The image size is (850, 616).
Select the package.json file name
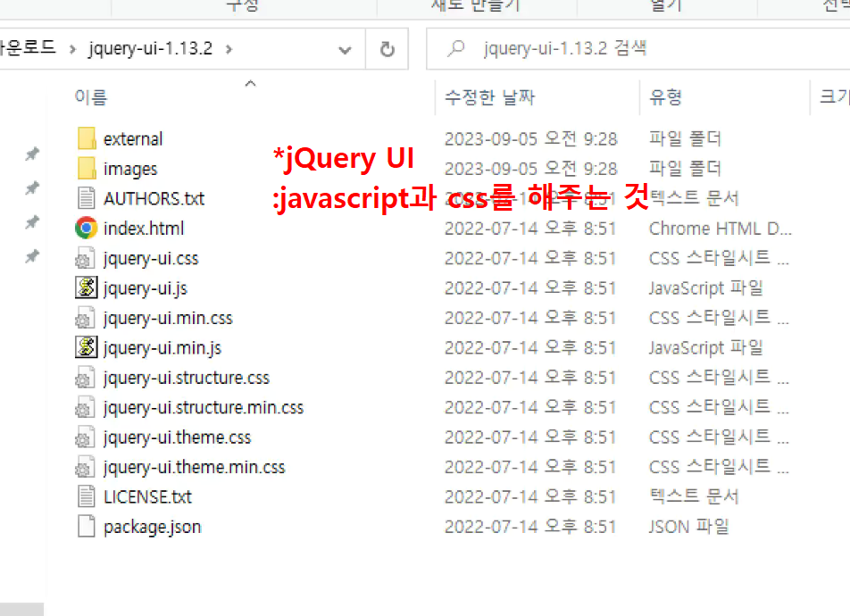pos(152,528)
